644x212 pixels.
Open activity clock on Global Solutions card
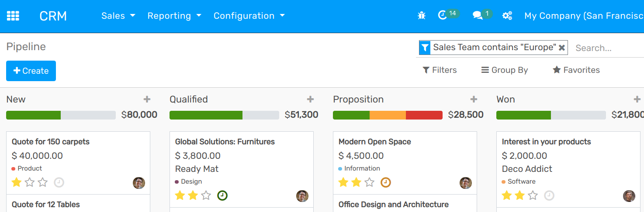[222, 195]
